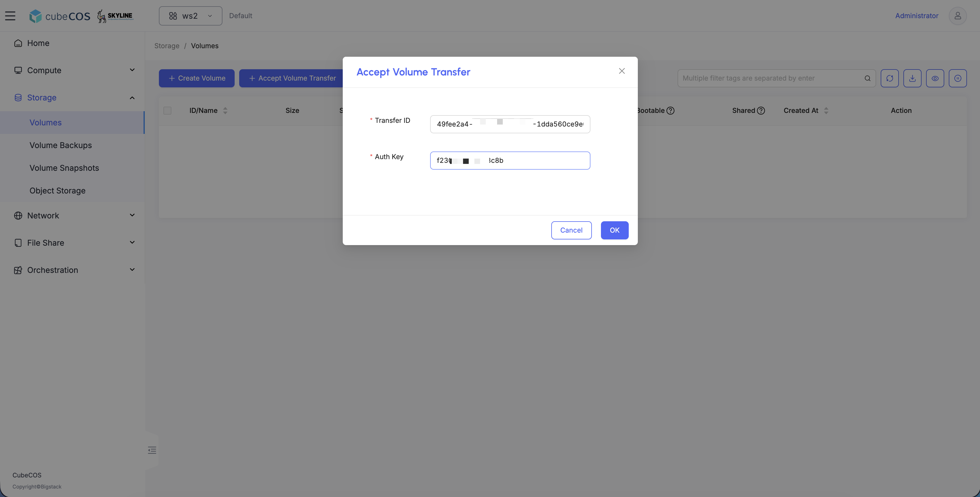This screenshot has height=497, width=980.
Task: Open the user avatar icon
Action: [958, 16]
